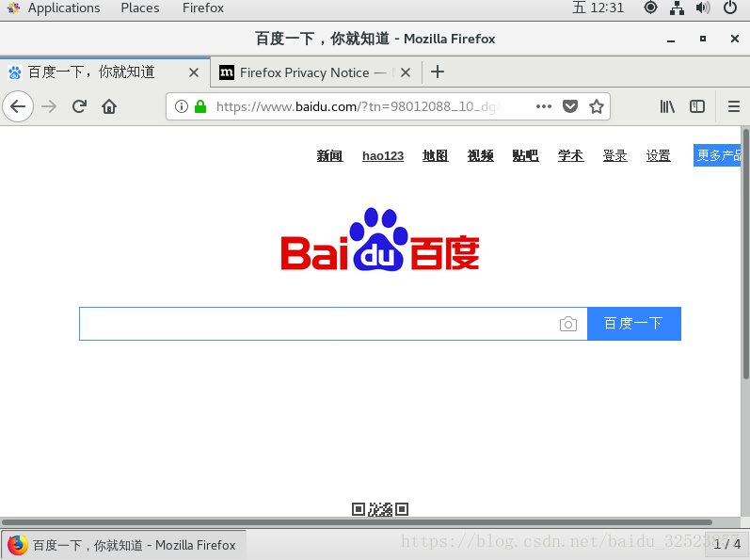
Task: Open the Places menu
Action: 139,8
